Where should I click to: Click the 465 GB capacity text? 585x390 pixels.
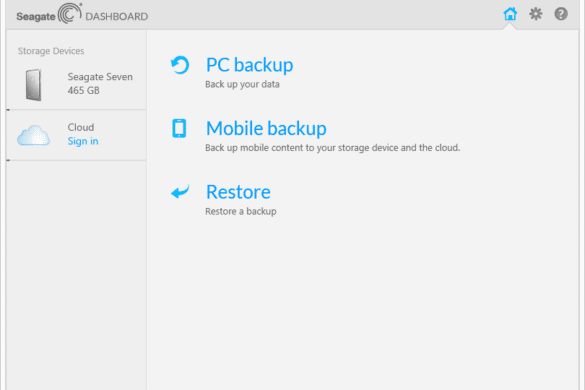click(x=84, y=91)
